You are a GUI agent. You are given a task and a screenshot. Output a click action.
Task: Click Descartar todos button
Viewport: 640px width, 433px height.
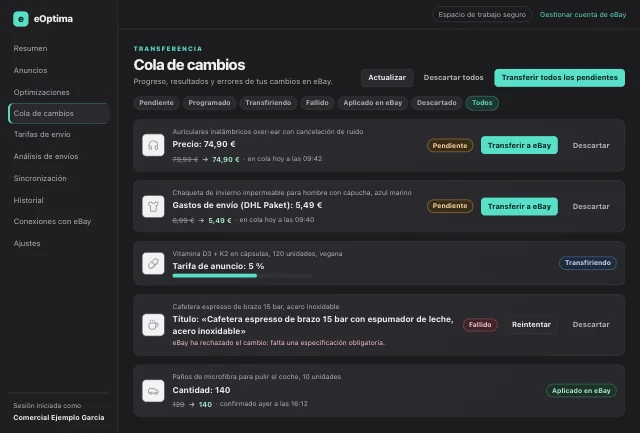click(x=453, y=78)
